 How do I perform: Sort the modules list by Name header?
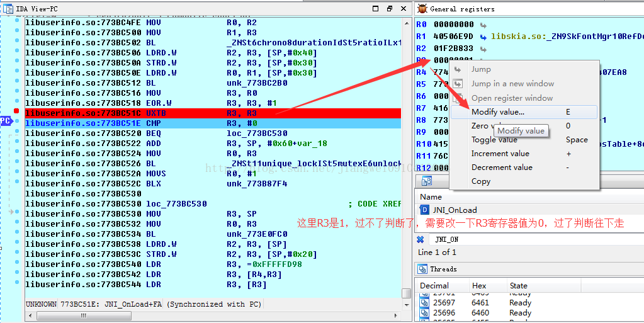tap(431, 197)
